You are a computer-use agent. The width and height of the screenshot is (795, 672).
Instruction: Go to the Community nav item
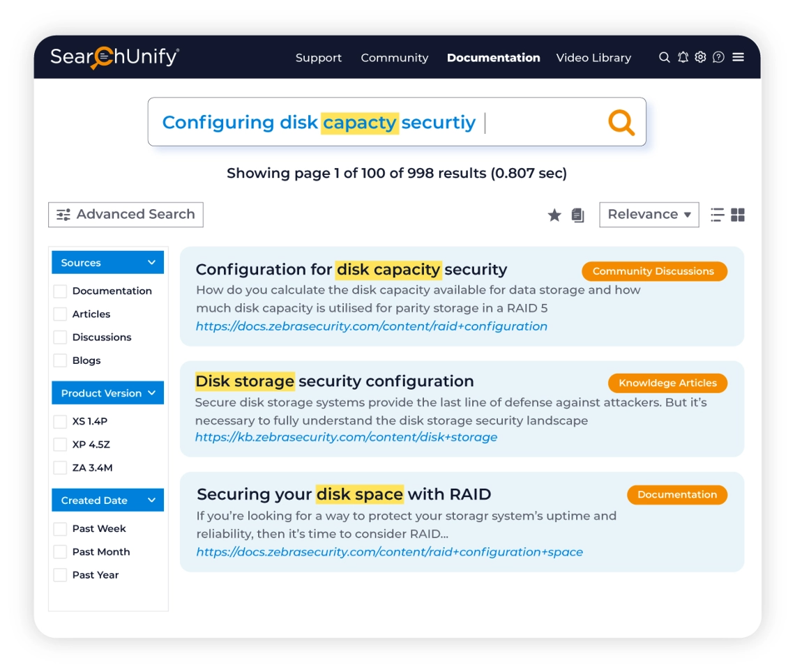[395, 58]
